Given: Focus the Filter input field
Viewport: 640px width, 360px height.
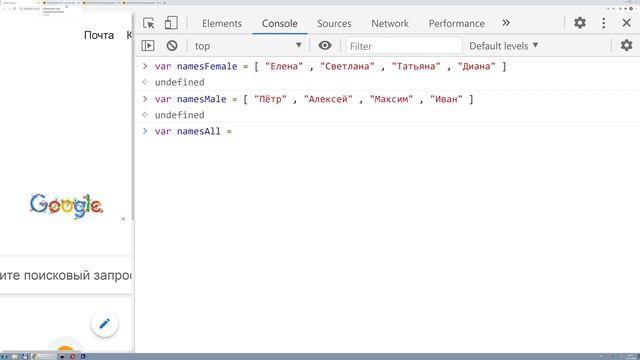Looking at the screenshot, I should point(404,46).
